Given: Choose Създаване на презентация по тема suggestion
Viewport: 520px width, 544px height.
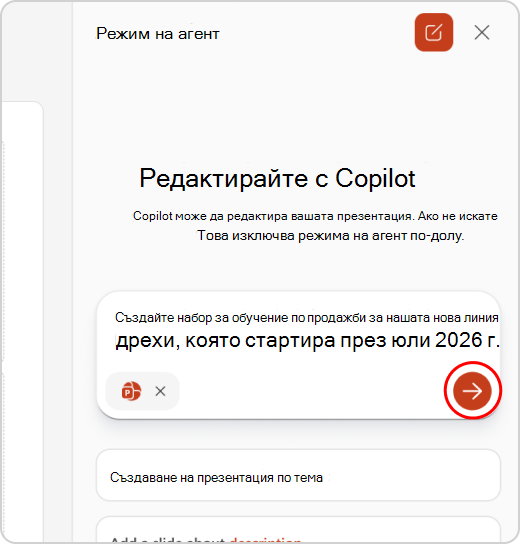Looking at the screenshot, I should point(298,475).
